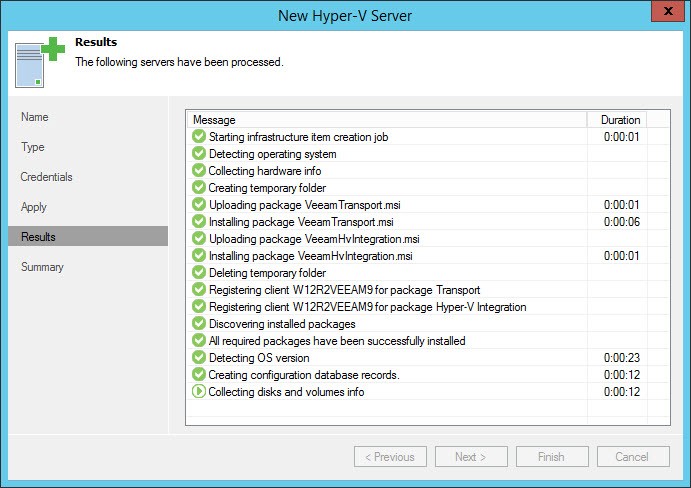Click the checkmark beside Uploading package VeeamTransport.msi
This screenshot has height=488, width=691.
point(199,204)
